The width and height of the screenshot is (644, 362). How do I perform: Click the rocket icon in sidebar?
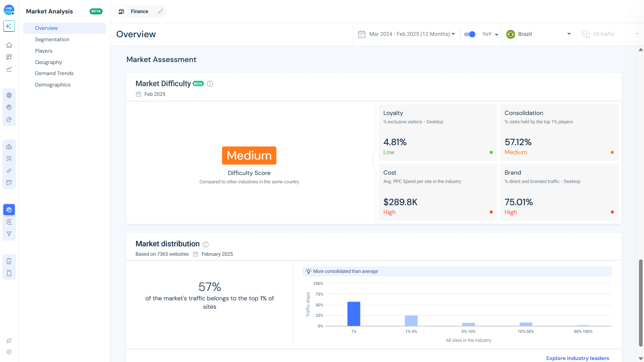point(9,341)
